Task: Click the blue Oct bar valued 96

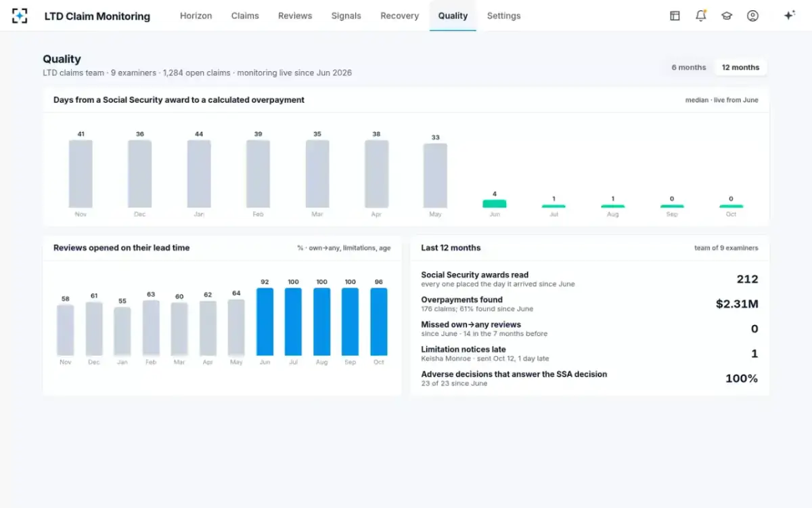Action: tap(379, 322)
